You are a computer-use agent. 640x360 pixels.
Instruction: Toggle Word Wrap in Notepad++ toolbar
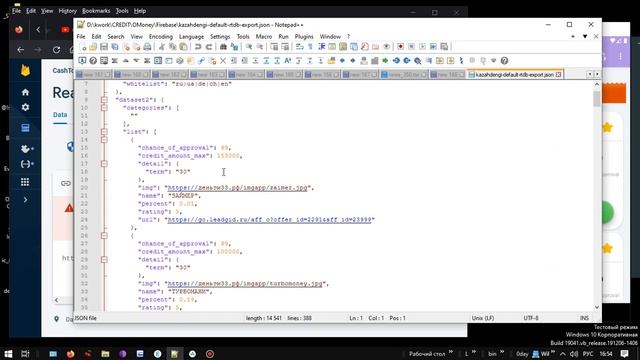tap(300, 47)
